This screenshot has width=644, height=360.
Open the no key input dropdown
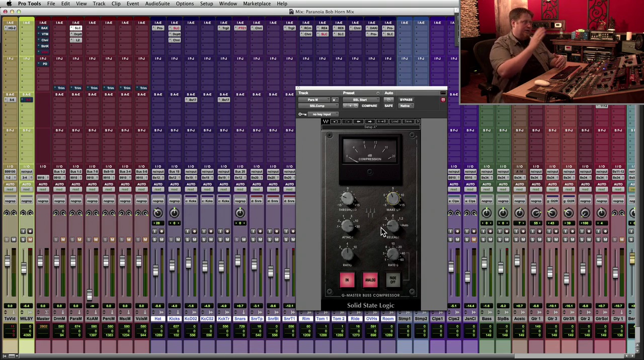pyautogui.click(x=323, y=114)
